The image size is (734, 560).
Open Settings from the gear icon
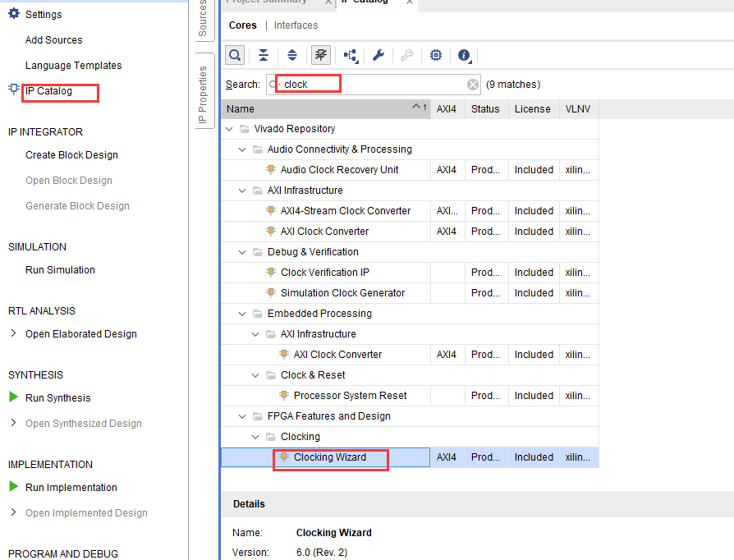point(14,14)
